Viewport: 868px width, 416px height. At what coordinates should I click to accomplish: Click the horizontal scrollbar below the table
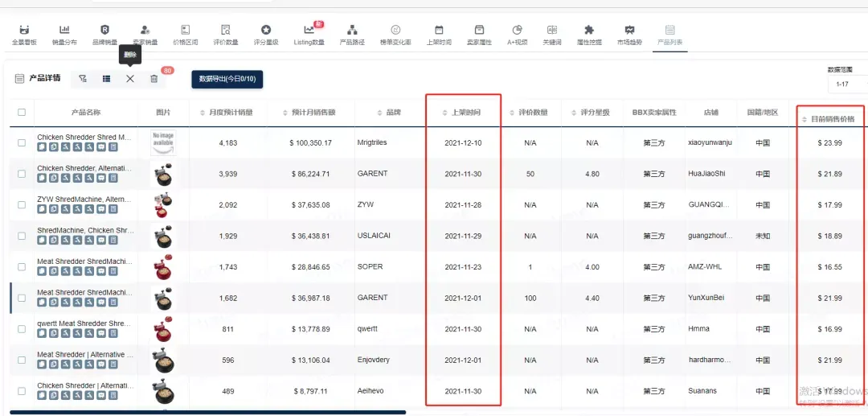point(208,413)
